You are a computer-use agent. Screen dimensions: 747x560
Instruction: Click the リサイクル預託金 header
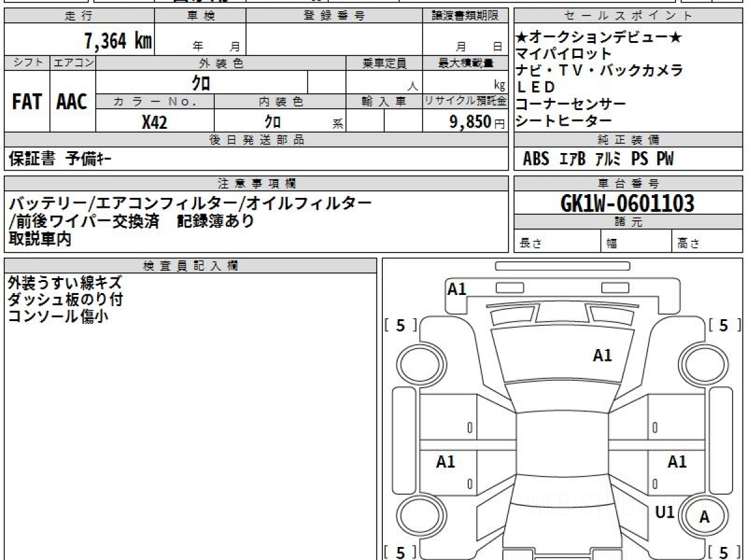pos(466,101)
